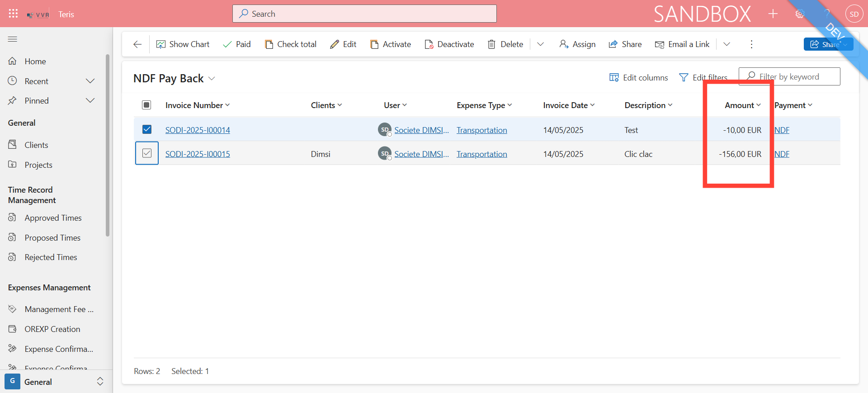Click Email a Link

[x=682, y=44]
